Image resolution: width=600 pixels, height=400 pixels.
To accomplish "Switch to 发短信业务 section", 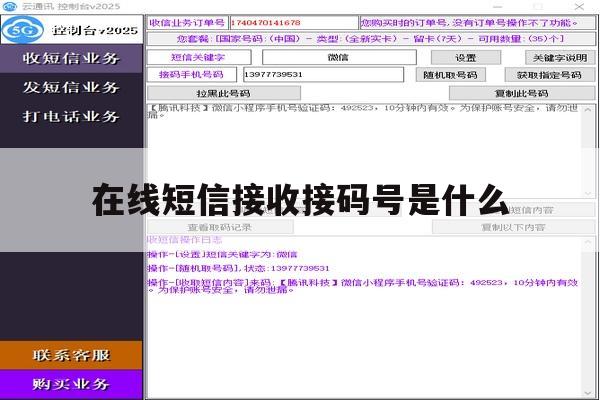I will [x=71, y=87].
